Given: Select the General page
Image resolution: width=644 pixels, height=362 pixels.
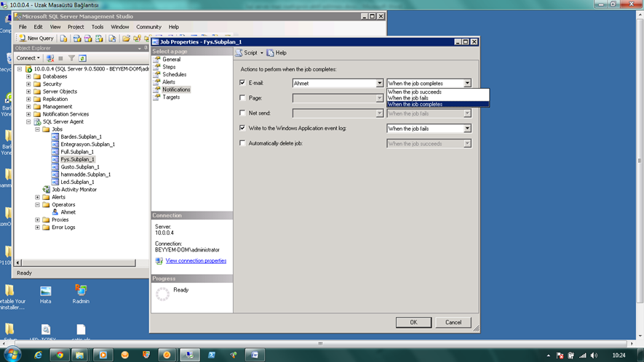Looking at the screenshot, I should (171, 60).
